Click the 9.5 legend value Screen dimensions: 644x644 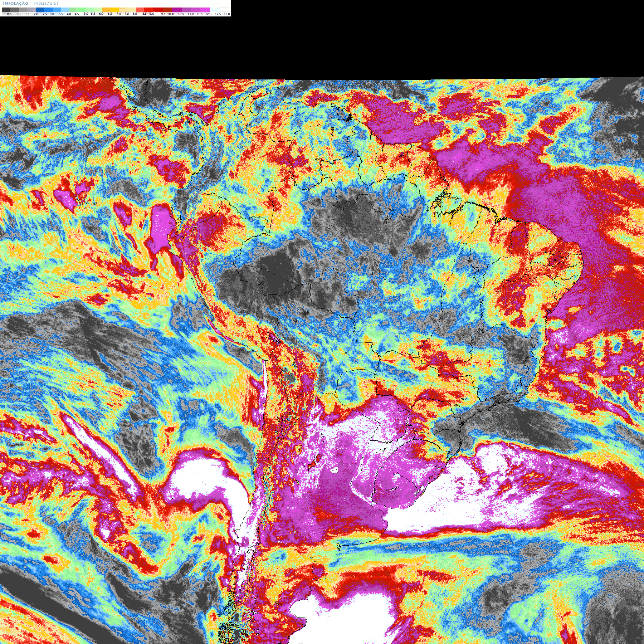tap(163, 14)
